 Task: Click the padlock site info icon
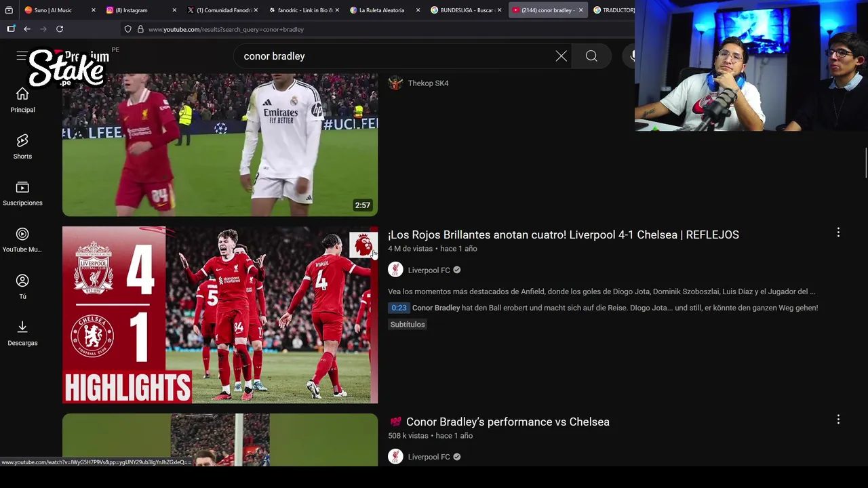tap(140, 29)
